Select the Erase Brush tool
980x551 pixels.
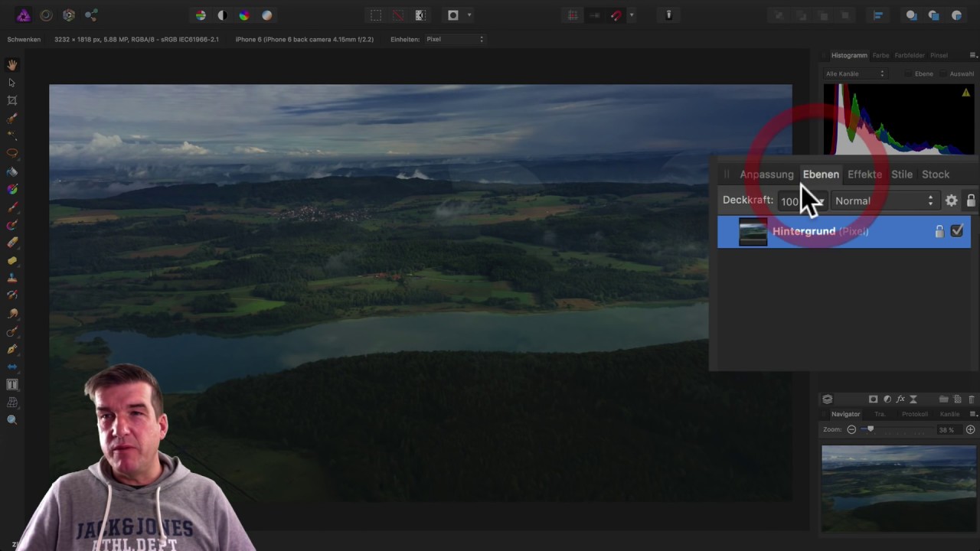pyautogui.click(x=12, y=243)
